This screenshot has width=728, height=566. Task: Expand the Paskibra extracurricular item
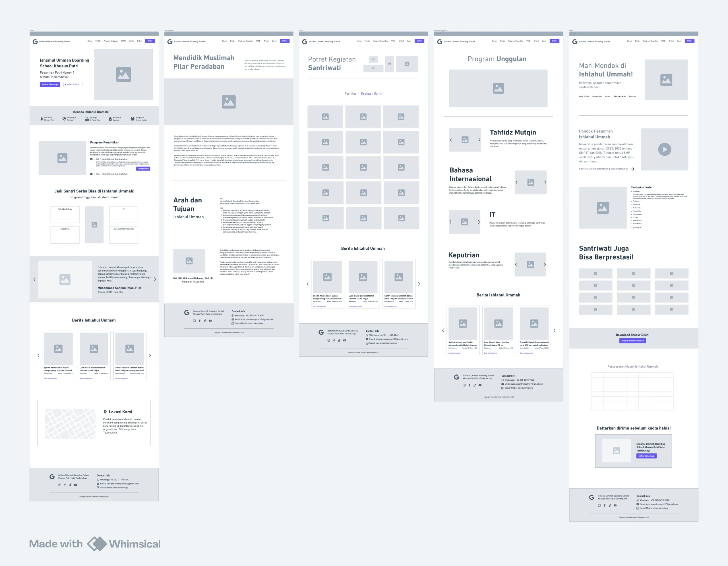(x=631, y=201)
